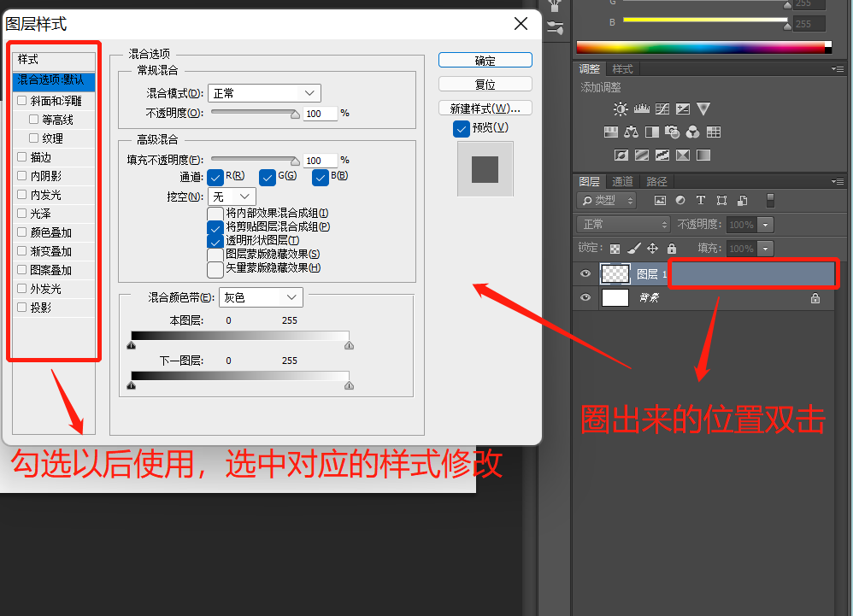853x616 pixels.
Task: Select the 背景 layer thumbnail
Action: (x=615, y=297)
